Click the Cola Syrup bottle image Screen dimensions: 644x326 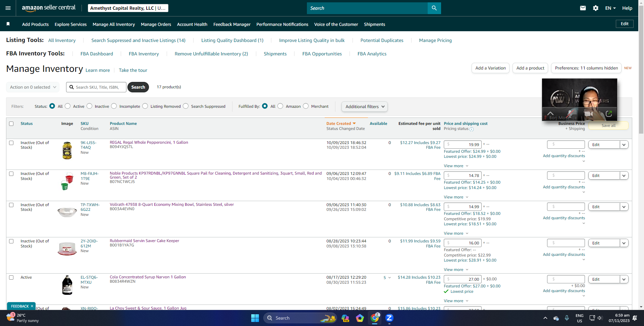(x=67, y=285)
